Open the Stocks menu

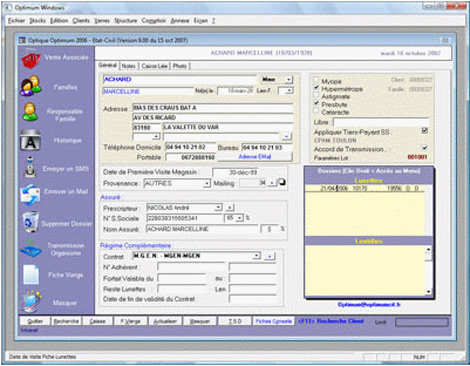[x=37, y=21]
